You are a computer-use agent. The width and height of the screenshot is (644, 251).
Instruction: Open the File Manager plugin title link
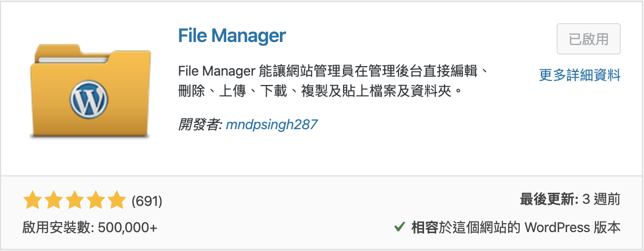232,36
